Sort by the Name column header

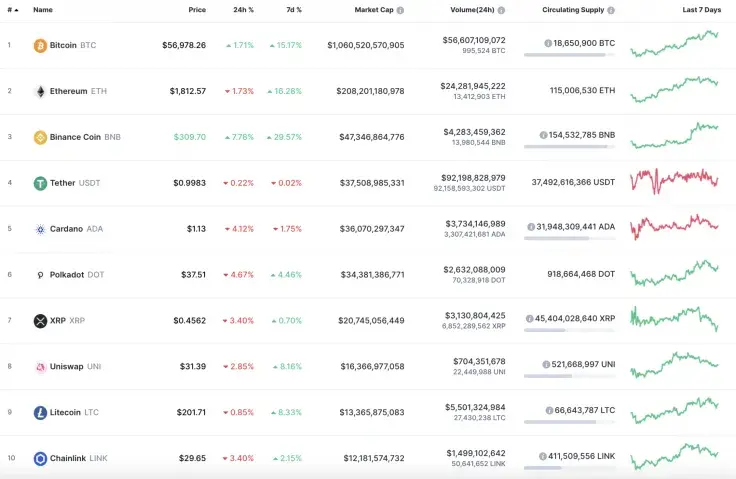click(43, 10)
